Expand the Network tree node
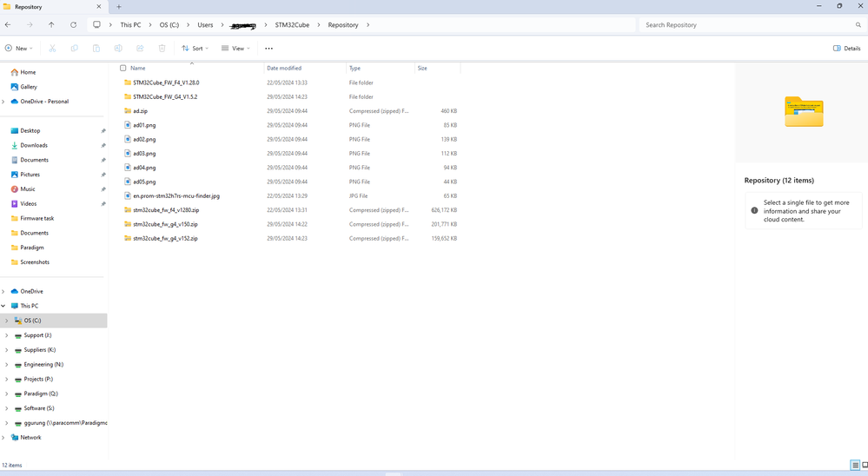This screenshot has height=476, width=868. coord(3,437)
